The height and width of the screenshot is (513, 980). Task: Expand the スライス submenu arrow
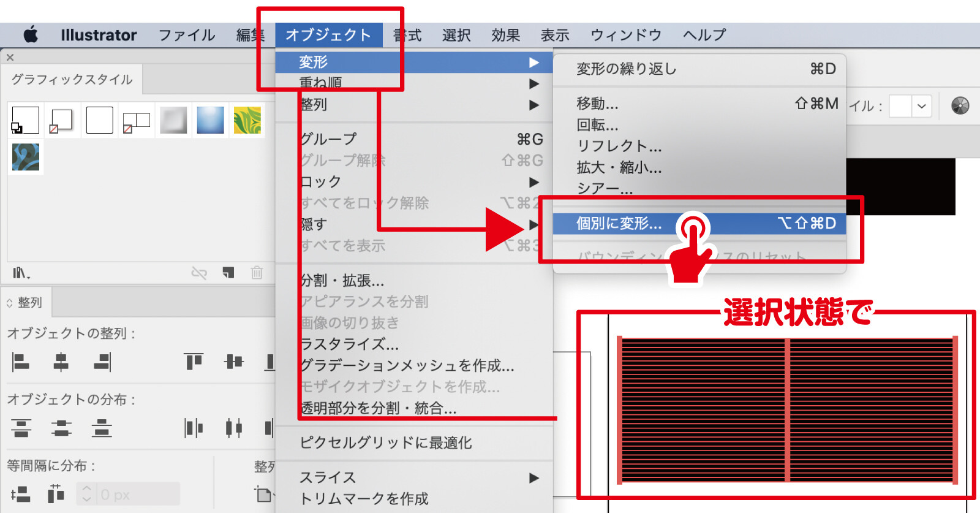tap(534, 477)
